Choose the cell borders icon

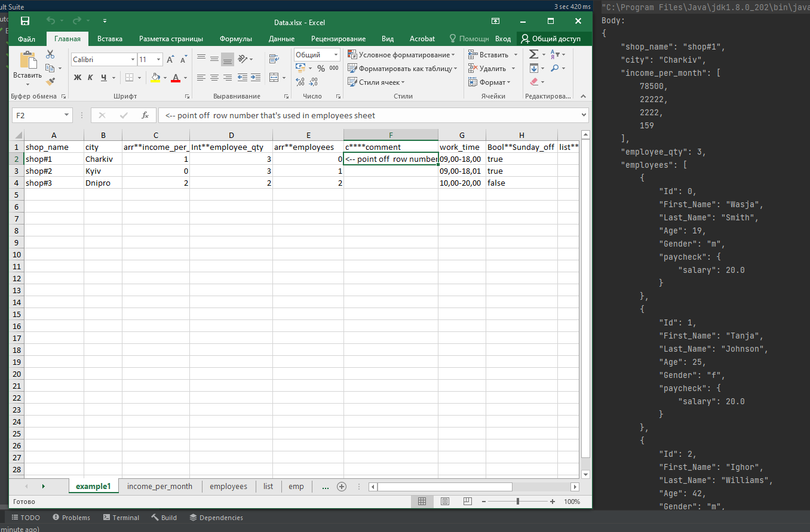tap(129, 78)
